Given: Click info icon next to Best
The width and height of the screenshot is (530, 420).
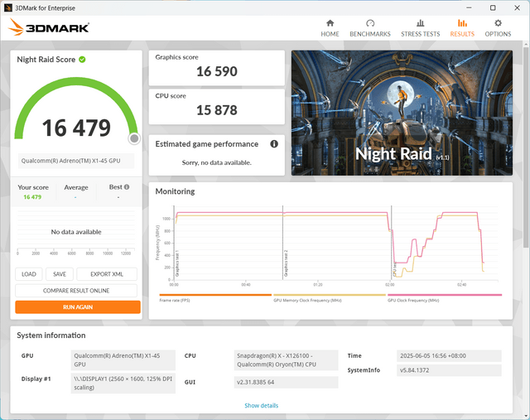Looking at the screenshot, I should coord(127,187).
